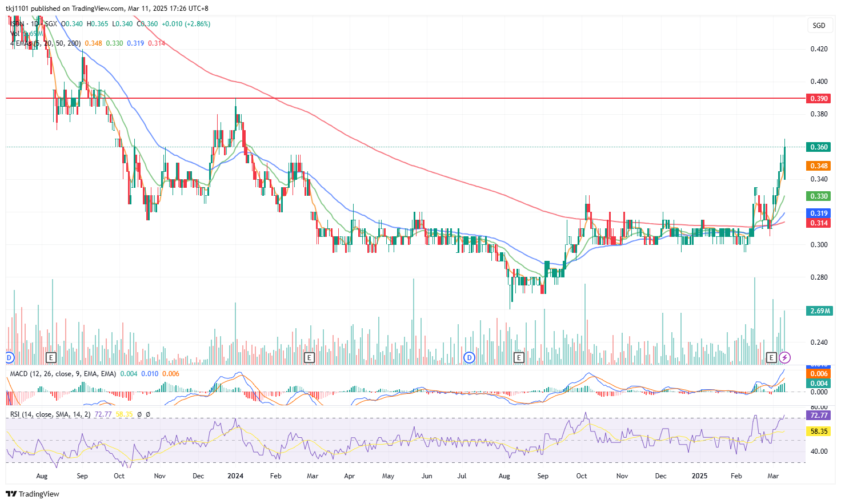Click the Jul label on time axis
The image size is (841, 504).
point(462,476)
